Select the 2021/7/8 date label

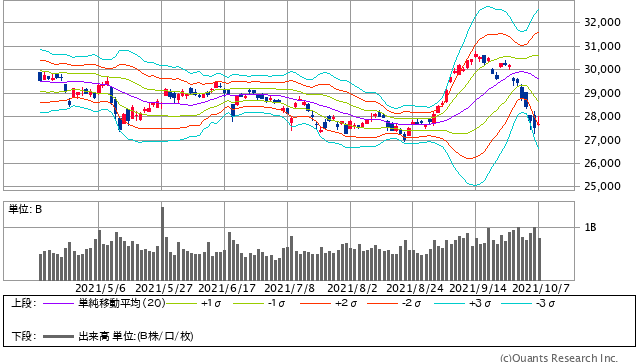click(289, 288)
